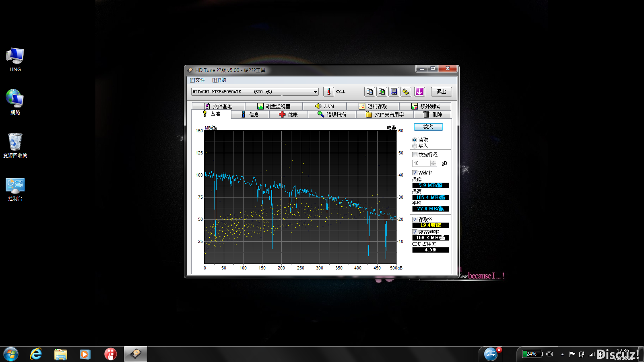
Task: Switch to the AAM tab
Action: tap(324, 106)
